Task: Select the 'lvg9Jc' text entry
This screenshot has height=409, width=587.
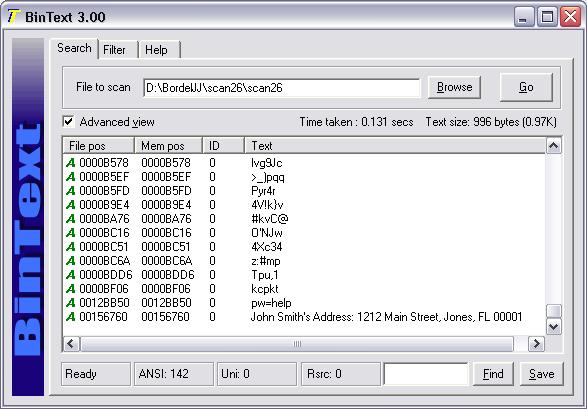Action: (267, 163)
